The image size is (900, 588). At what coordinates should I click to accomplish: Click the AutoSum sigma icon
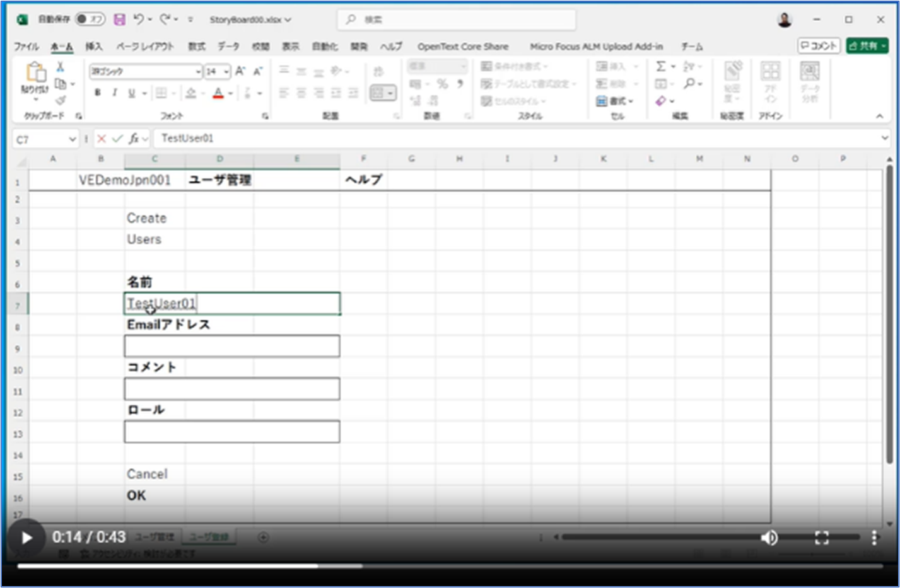(660, 66)
